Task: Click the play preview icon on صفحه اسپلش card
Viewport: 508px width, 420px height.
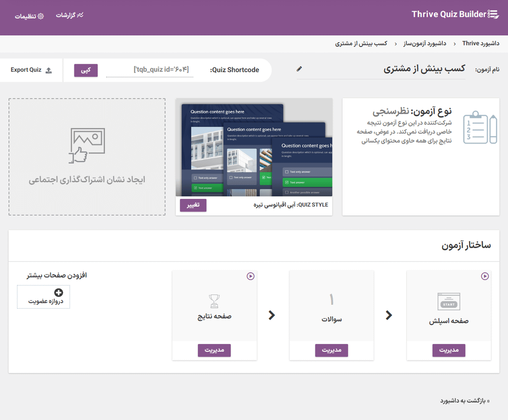Action: [x=485, y=276]
